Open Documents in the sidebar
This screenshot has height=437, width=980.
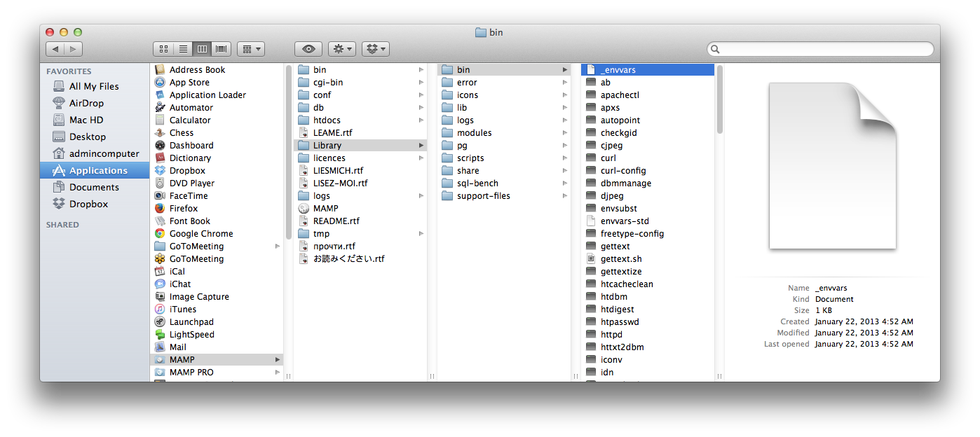(x=95, y=187)
